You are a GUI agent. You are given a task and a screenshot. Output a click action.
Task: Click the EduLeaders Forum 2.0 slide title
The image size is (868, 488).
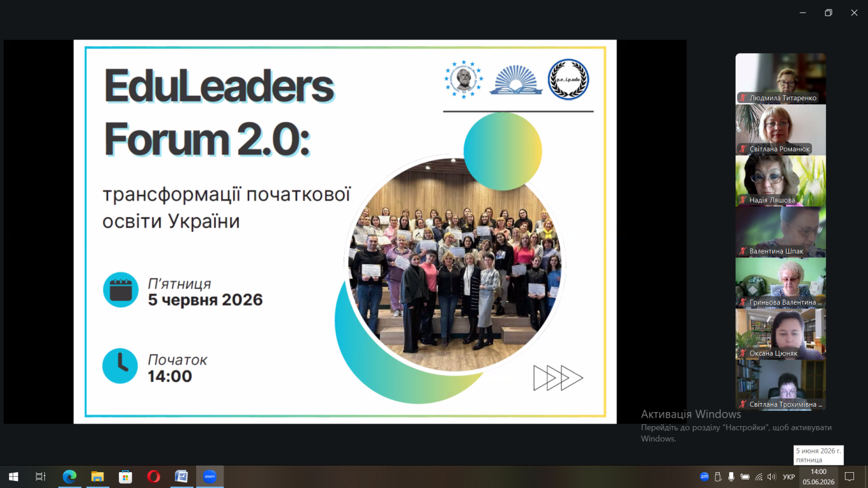click(x=219, y=114)
